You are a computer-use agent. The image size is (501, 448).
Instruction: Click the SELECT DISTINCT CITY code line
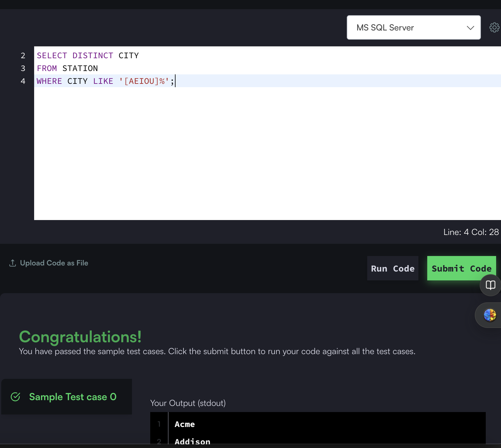tap(88, 55)
